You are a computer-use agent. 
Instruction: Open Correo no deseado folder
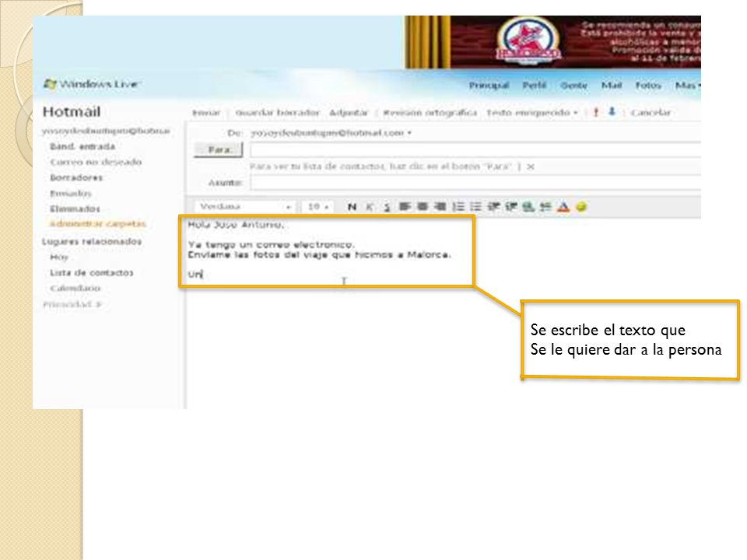(96, 163)
